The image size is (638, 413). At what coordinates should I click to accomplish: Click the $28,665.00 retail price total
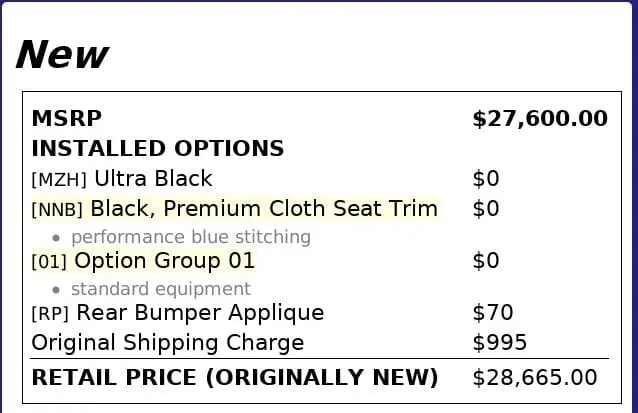[534, 377]
